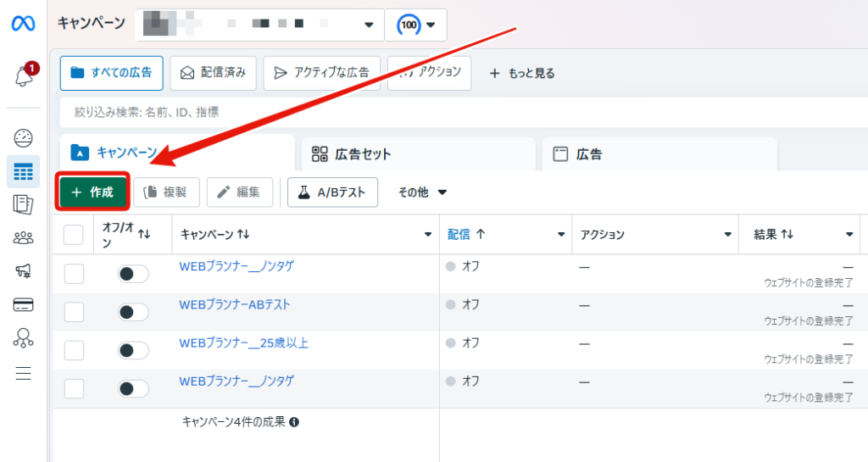Open the audiences people icon
The height and width of the screenshot is (462, 868).
(x=24, y=238)
